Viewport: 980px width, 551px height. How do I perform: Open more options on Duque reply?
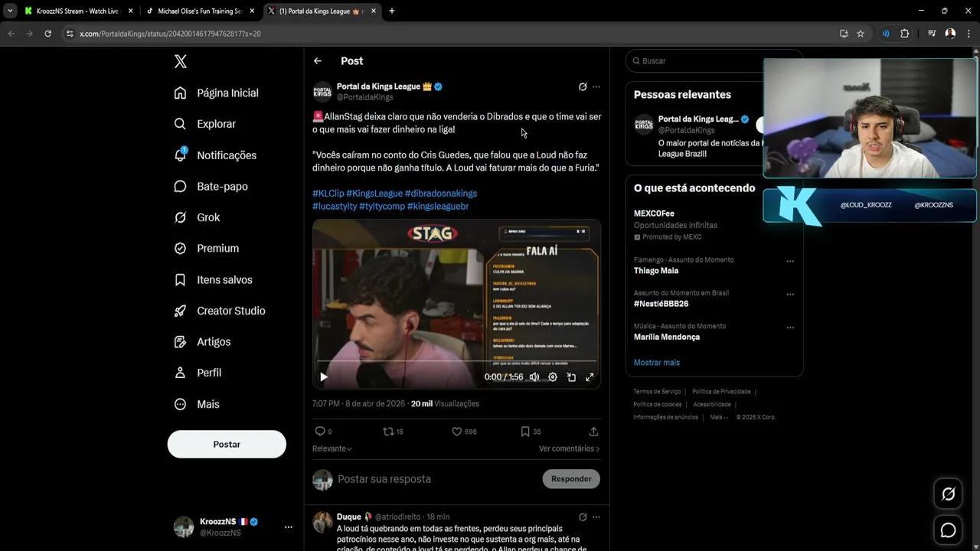click(596, 517)
